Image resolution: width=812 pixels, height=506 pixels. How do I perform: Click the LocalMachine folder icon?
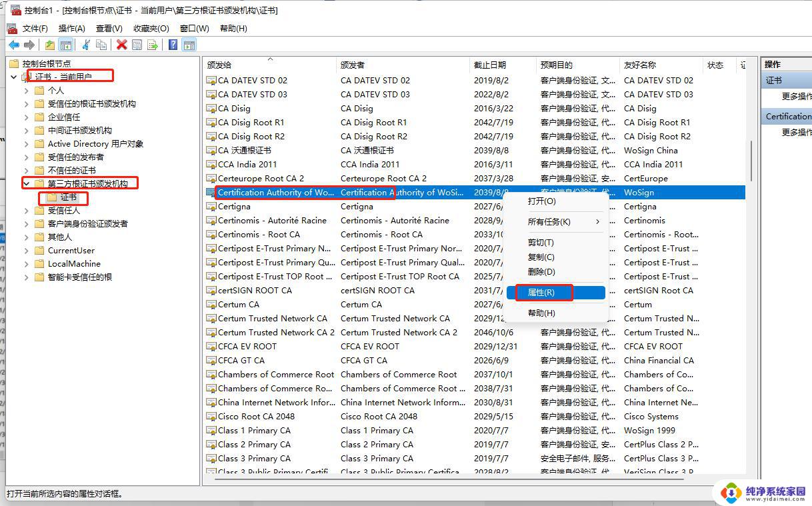(39, 263)
